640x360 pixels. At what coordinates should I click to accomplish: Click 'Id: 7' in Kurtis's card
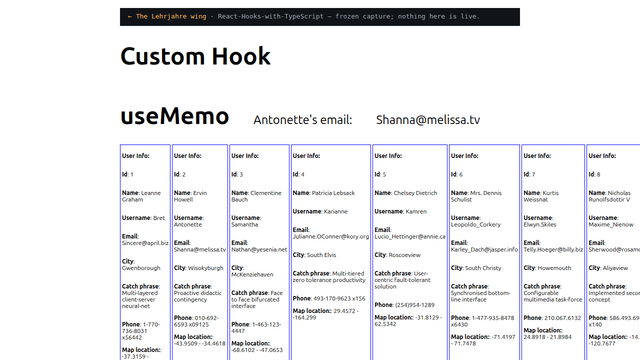529,174
